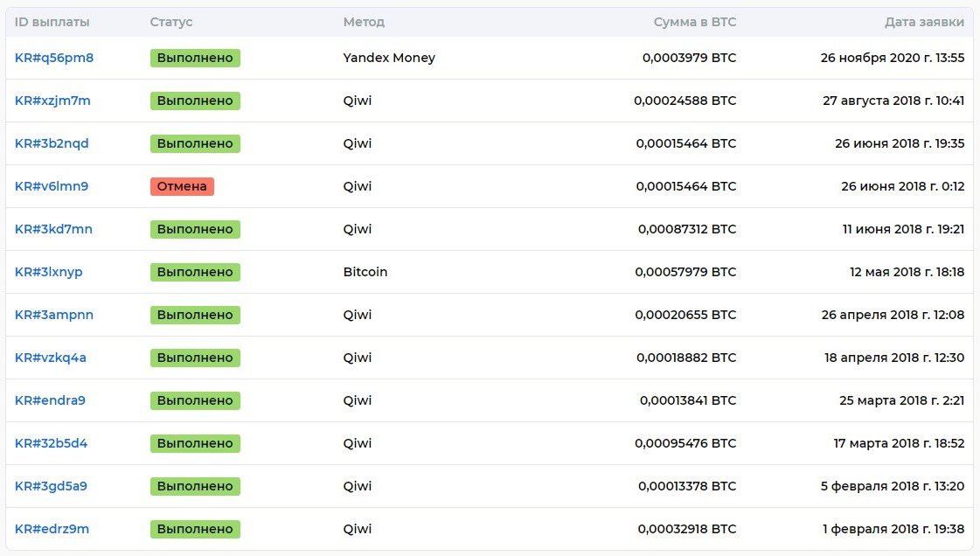
Task: Click the Метод column header
Action: (x=364, y=22)
